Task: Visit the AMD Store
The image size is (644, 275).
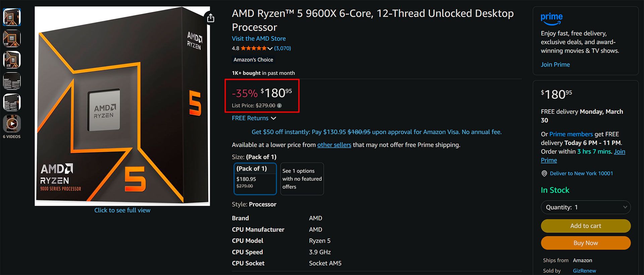Action: click(259, 39)
